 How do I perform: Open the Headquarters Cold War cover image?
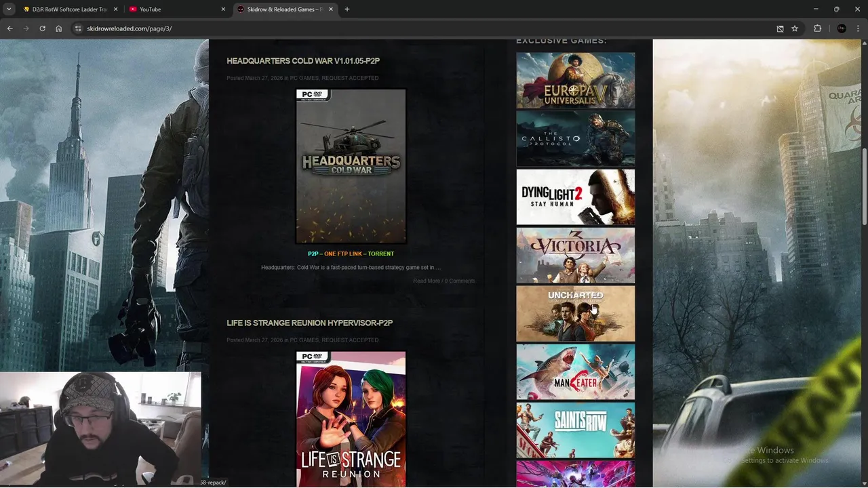coord(351,166)
